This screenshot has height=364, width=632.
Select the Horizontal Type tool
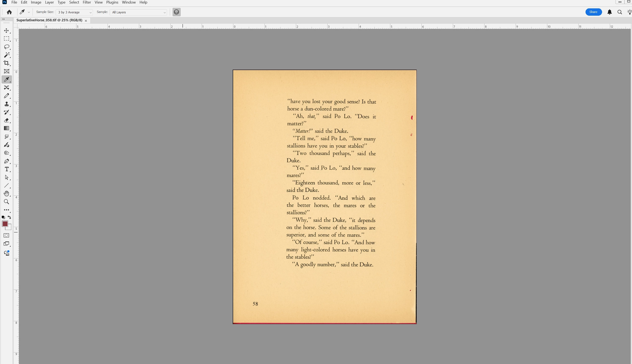(6, 169)
